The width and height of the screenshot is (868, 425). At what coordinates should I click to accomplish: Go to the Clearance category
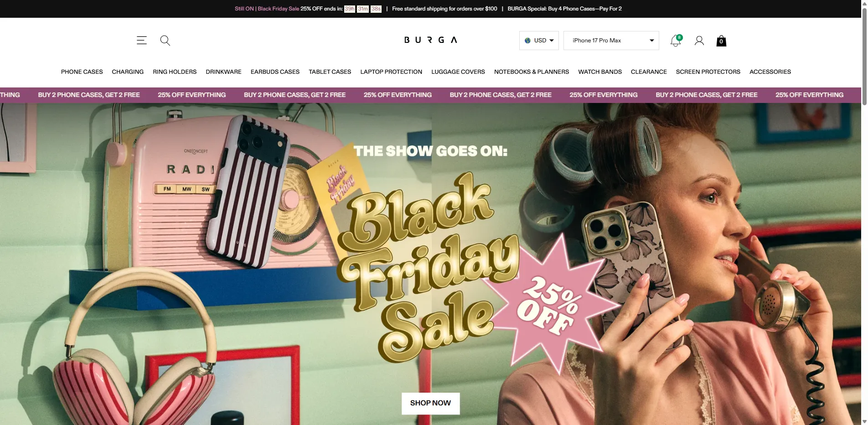pos(649,72)
